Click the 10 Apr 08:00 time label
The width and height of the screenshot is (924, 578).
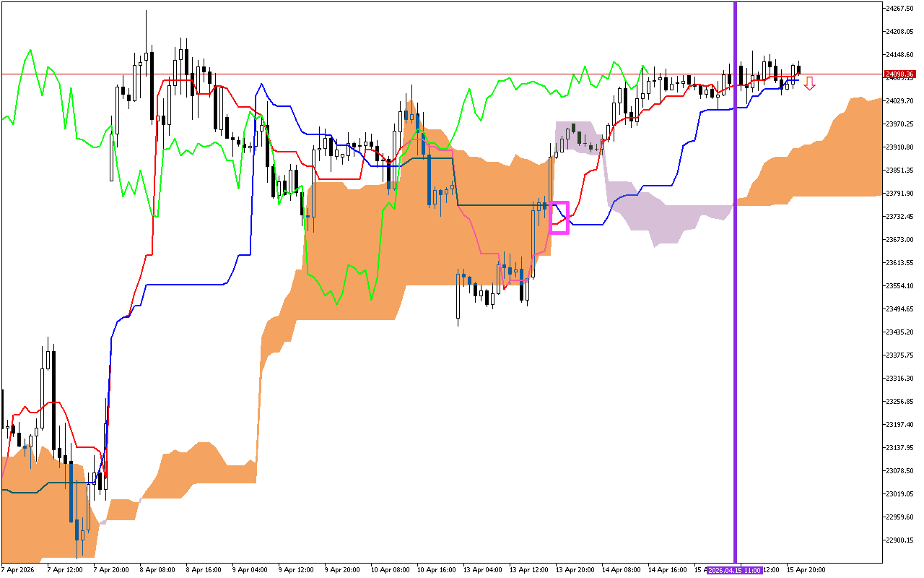(390, 570)
